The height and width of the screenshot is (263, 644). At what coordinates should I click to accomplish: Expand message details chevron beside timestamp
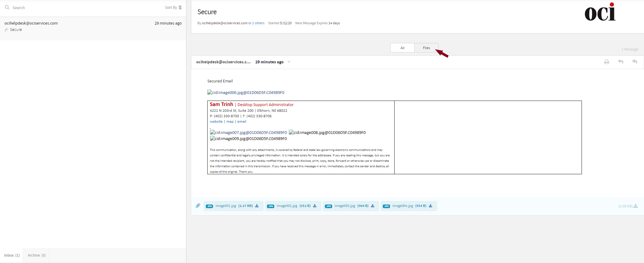289,62
